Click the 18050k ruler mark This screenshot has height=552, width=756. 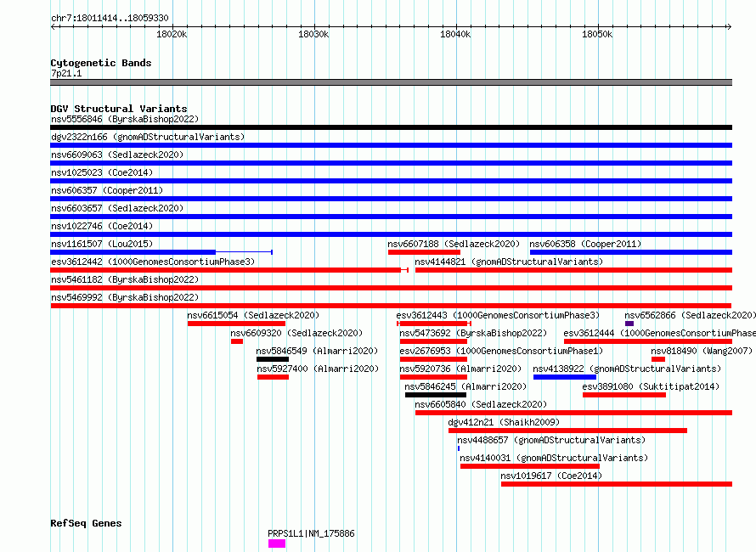point(597,34)
